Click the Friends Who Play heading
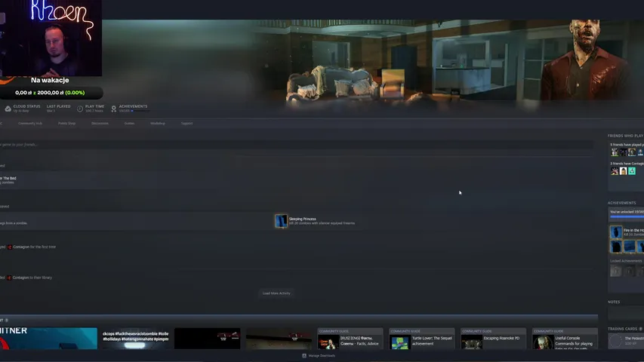This screenshot has height=362, width=644. pos(626,136)
